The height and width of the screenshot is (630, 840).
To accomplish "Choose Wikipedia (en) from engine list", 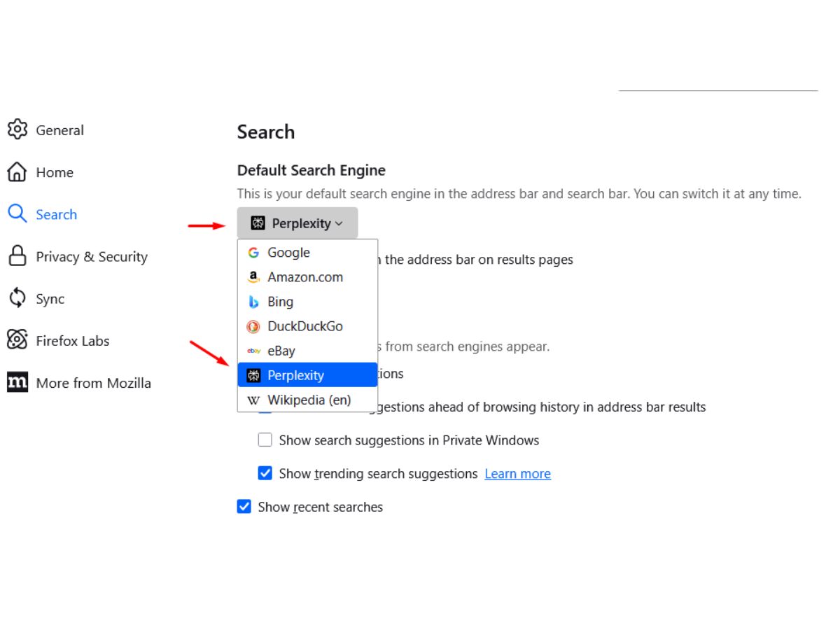I will point(307,400).
